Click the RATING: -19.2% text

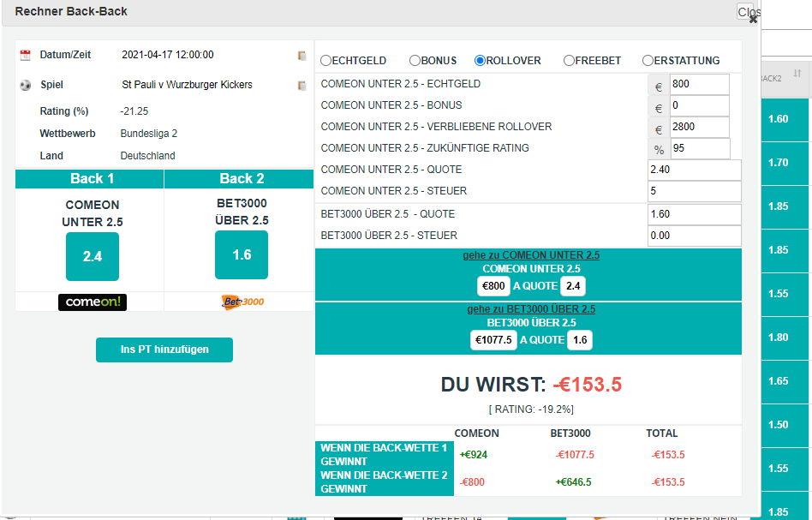pyautogui.click(x=531, y=409)
